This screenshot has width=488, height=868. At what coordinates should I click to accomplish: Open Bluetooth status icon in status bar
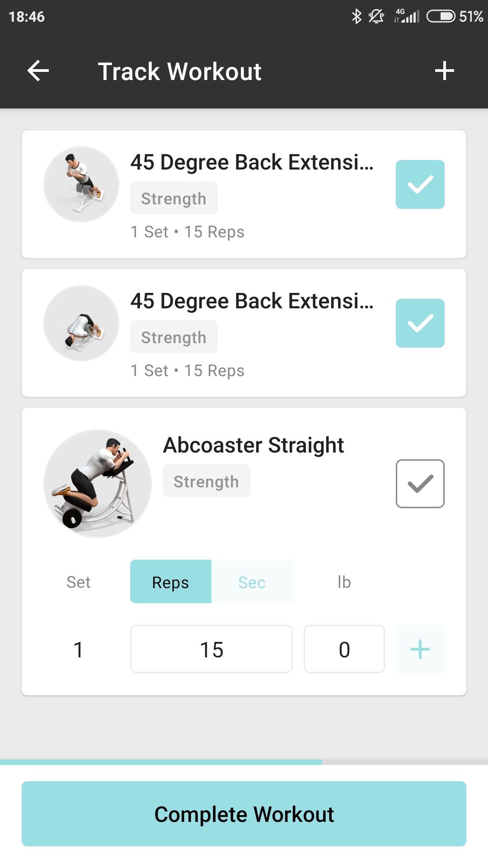[x=357, y=17]
